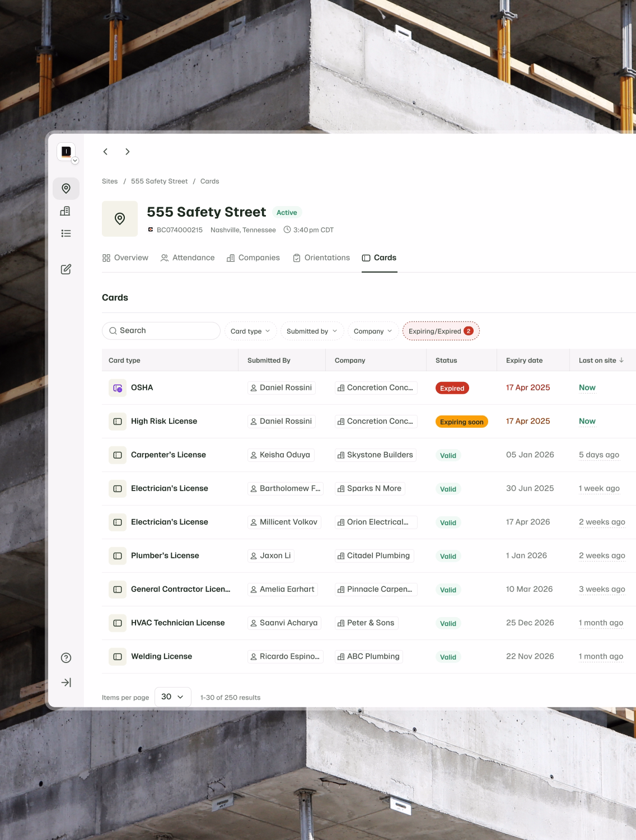The image size is (636, 840).
Task: Click the 5 days ago last-on-site value
Action: click(599, 455)
